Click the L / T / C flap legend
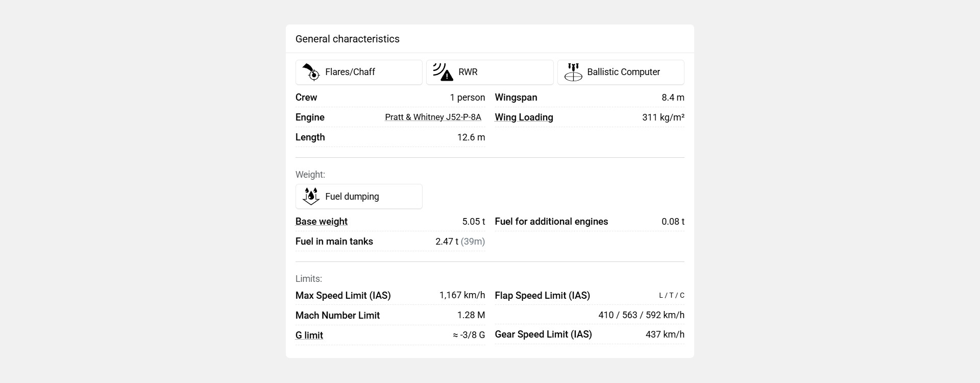Viewport: 980px width, 383px height. pos(671,296)
